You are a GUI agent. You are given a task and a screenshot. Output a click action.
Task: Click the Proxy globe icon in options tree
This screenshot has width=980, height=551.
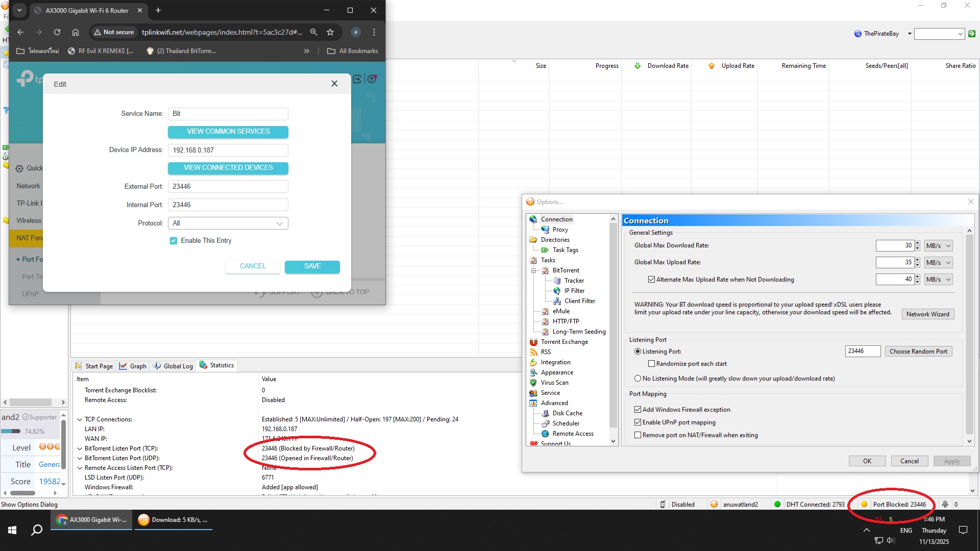[545, 230]
